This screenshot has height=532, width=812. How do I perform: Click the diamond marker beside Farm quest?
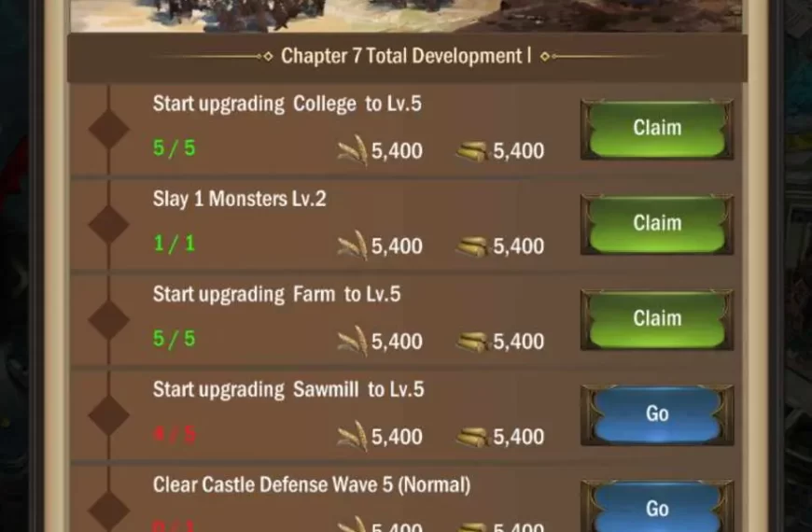[109, 319]
